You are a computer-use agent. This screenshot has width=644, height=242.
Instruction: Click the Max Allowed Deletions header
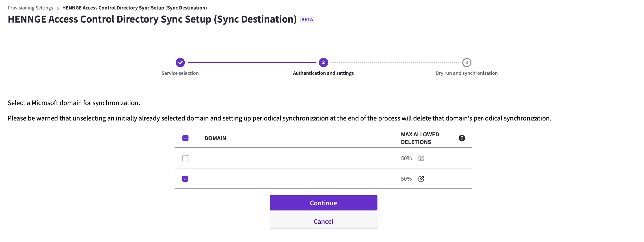pos(420,138)
